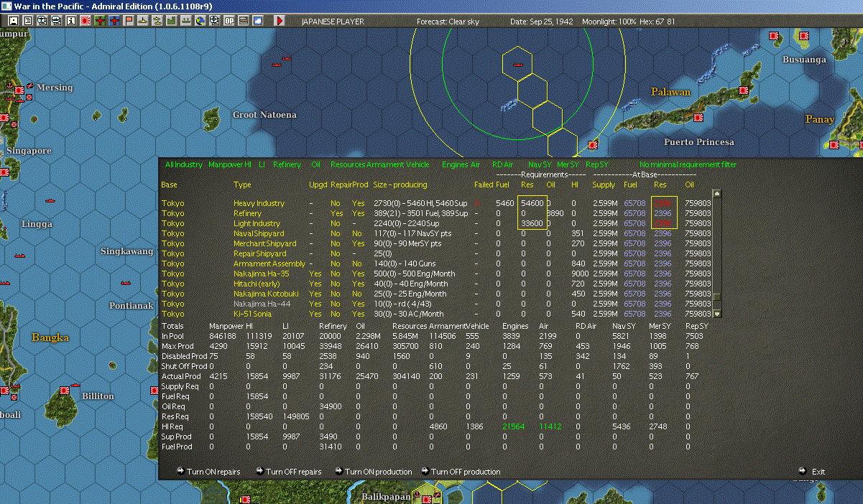Click the industry list scrollbar down arrow

point(716,314)
